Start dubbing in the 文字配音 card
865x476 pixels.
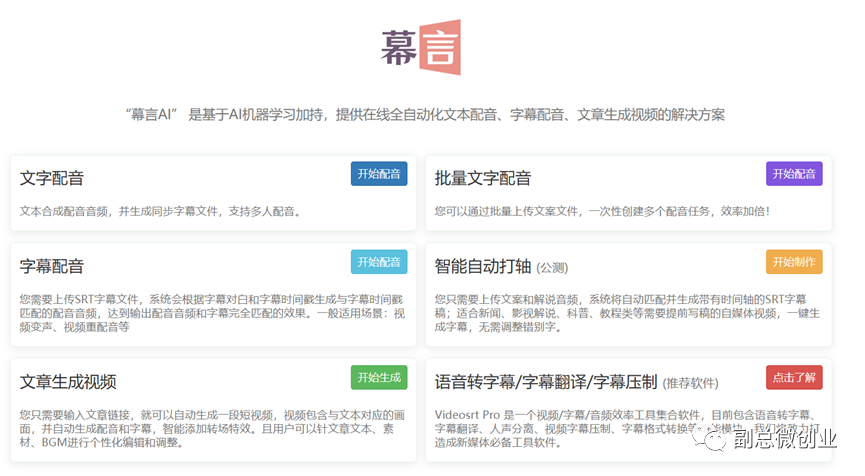tap(379, 174)
